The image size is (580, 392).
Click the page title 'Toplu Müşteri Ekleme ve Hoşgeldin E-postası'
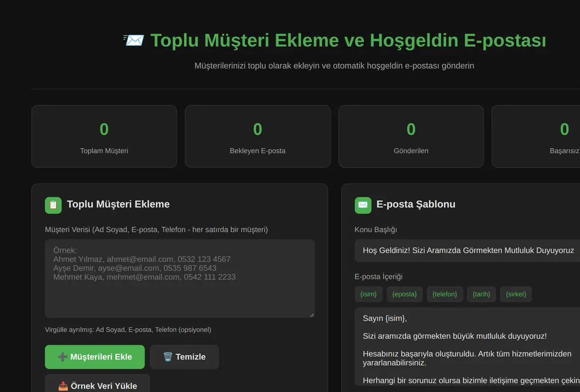pyautogui.click(x=348, y=41)
